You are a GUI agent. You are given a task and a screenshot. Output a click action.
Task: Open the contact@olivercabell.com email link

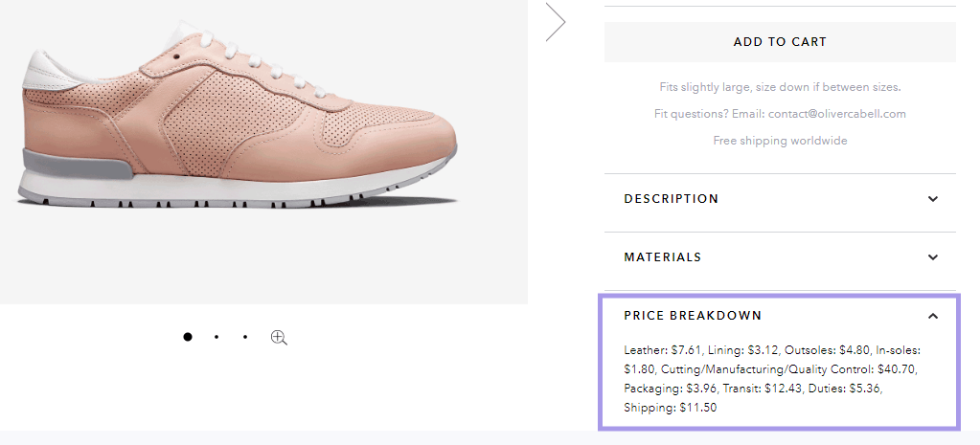coord(837,114)
